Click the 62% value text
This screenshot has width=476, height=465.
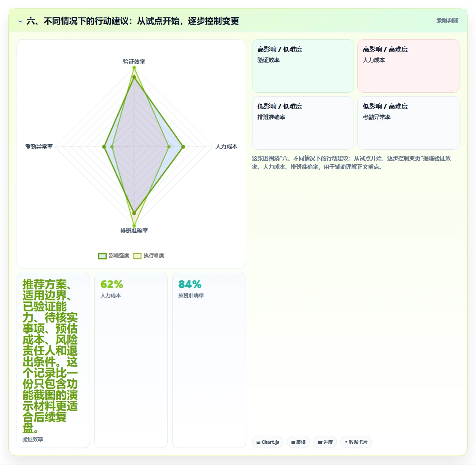click(112, 285)
